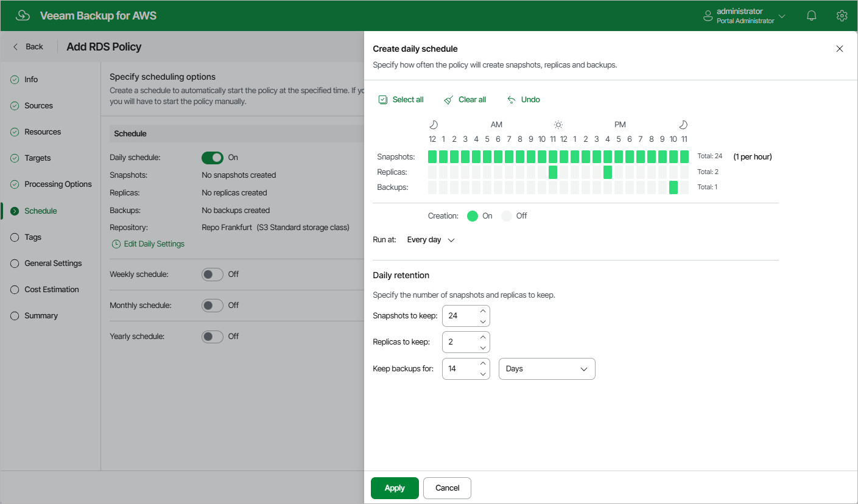Click the Veeam cloud logo icon
The image size is (858, 504).
tap(23, 16)
